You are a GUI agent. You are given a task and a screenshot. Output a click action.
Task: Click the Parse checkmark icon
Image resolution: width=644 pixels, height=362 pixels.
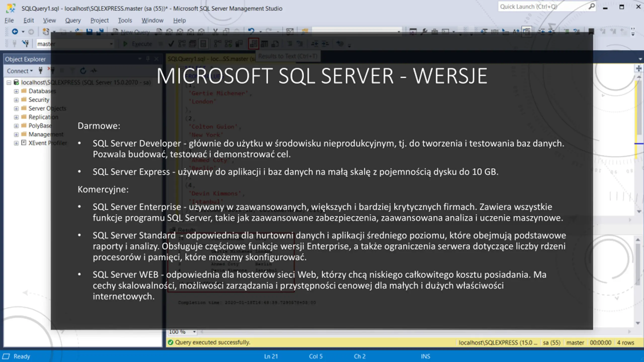pos(171,44)
